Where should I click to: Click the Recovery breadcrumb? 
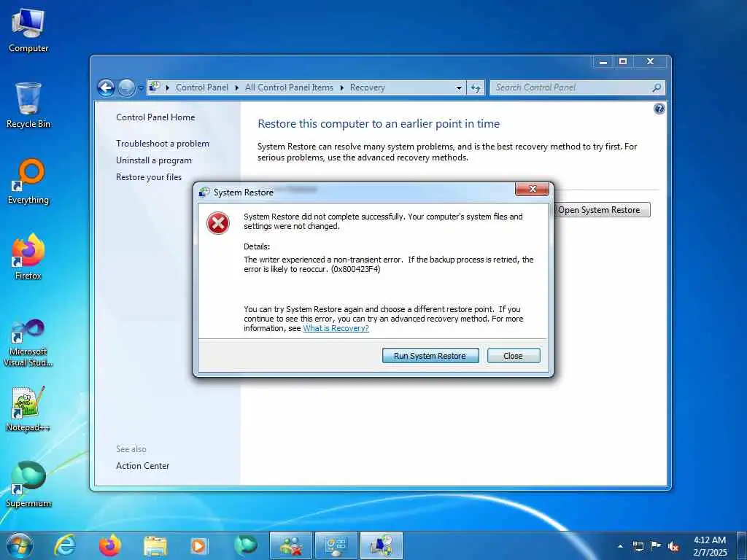(367, 87)
